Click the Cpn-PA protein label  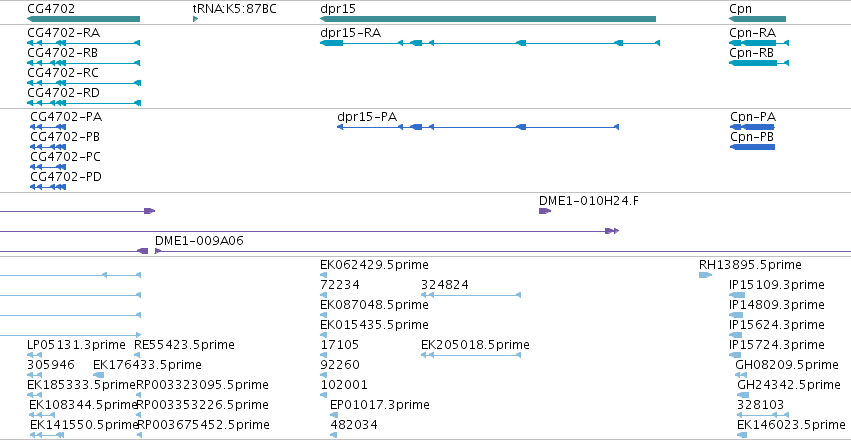[x=753, y=117]
